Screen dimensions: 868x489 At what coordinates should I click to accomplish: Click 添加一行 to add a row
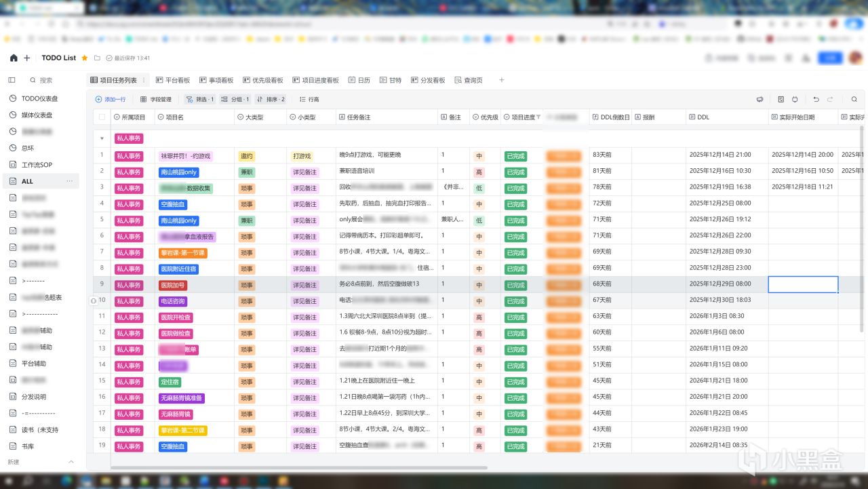point(111,99)
